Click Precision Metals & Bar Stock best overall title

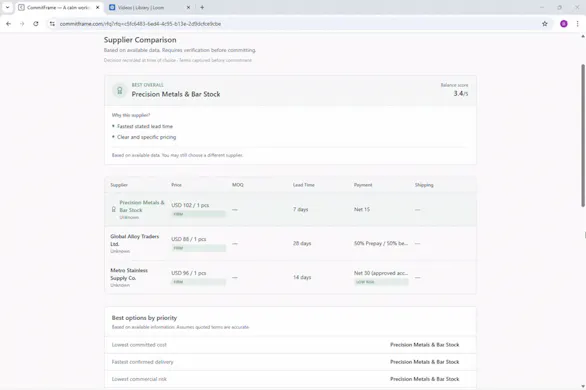point(176,94)
